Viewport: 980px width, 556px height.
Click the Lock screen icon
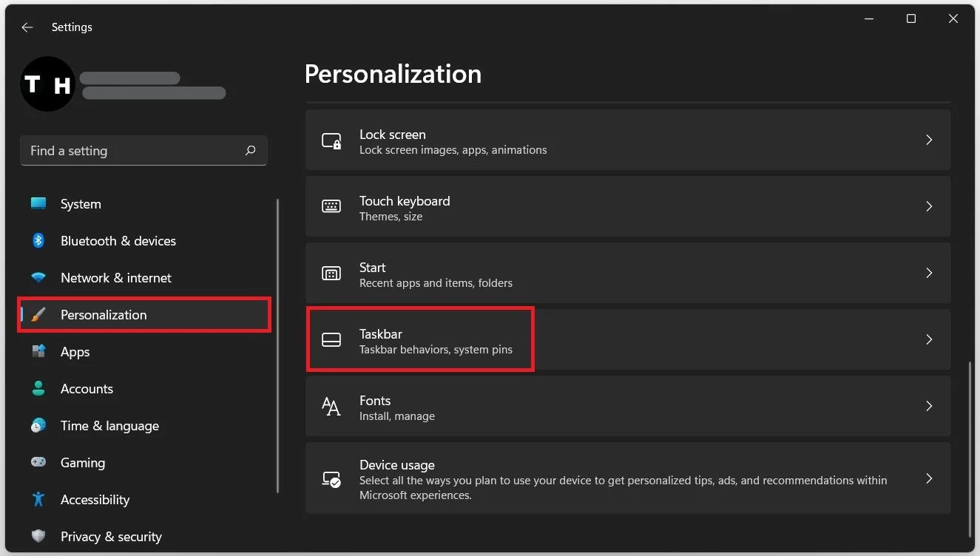[x=331, y=140]
